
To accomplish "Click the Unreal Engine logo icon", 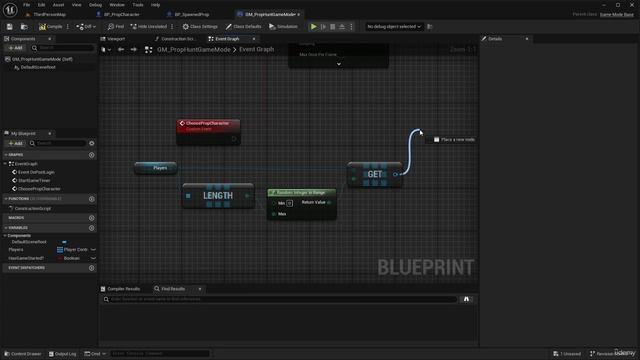I will (10, 9).
